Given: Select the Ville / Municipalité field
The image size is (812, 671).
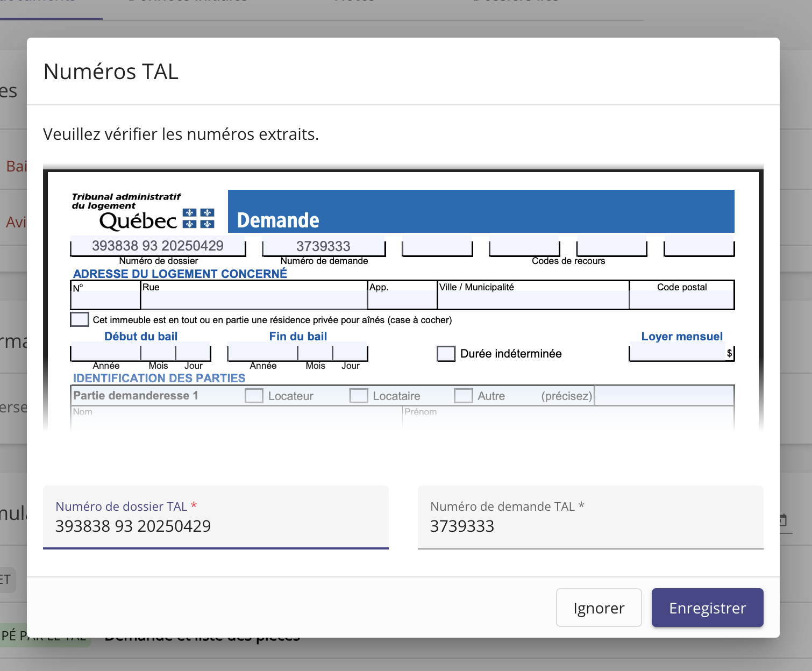Looking at the screenshot, I should tap(533, 299).
